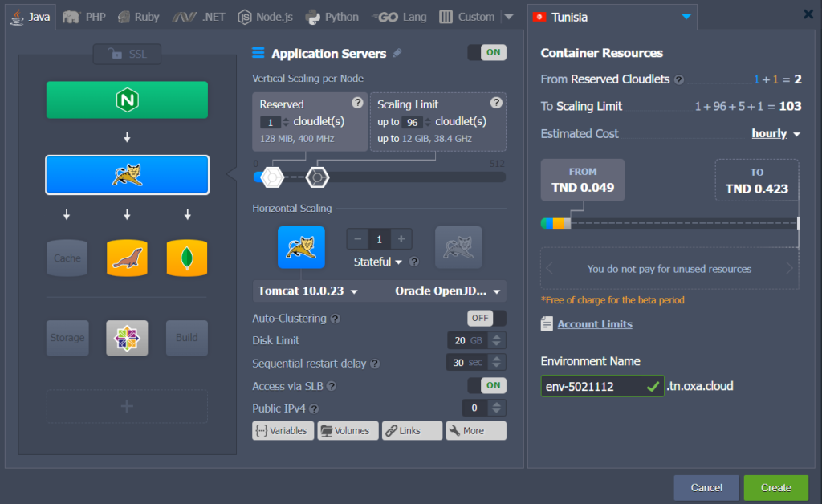Screen dimensions: 822x504
Task: Open the Volumes settings
Action: point(348,431)
